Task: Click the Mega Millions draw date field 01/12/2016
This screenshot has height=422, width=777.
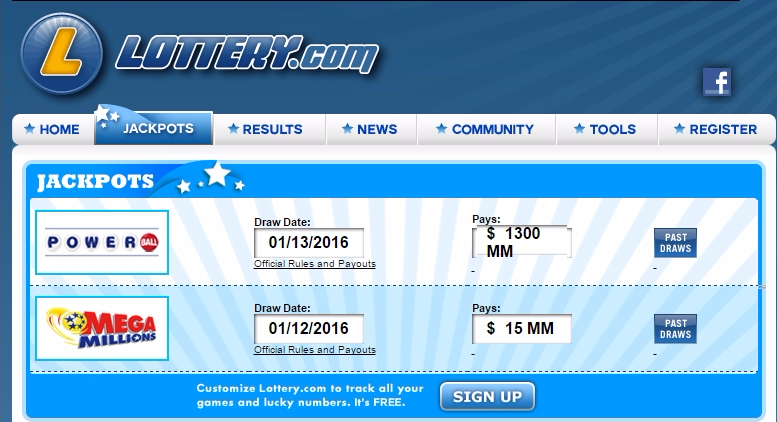Action: click(x=308, y=328)
